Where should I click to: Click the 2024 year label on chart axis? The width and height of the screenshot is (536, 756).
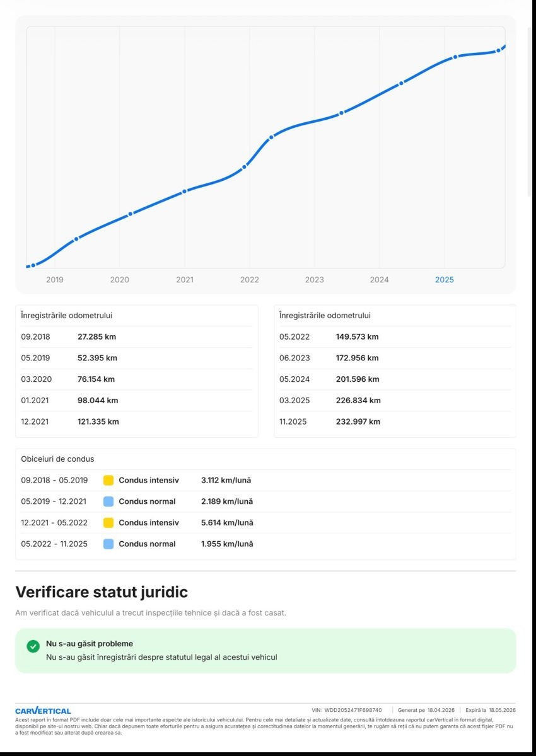click(379, 280)
